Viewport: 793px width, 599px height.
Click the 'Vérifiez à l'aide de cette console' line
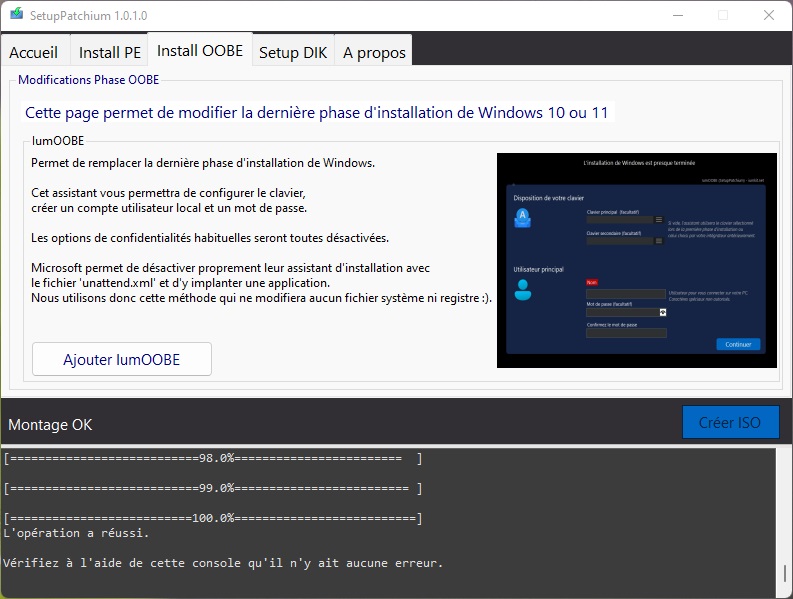223,563
